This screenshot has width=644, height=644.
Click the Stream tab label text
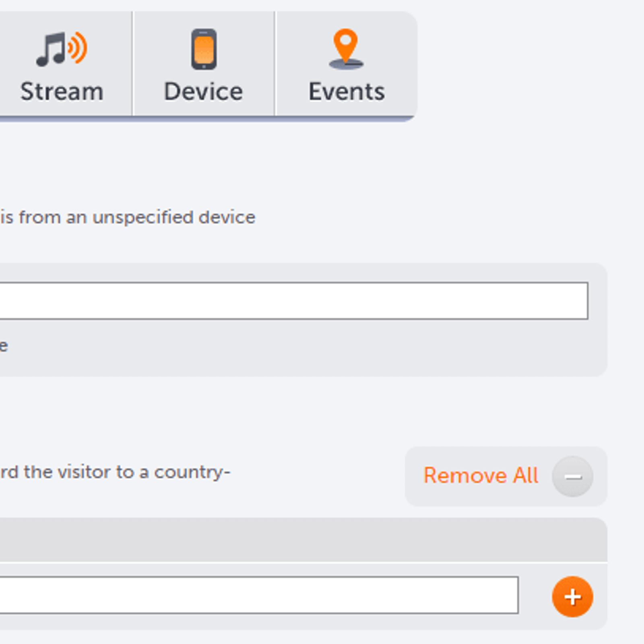coord(62,92)
